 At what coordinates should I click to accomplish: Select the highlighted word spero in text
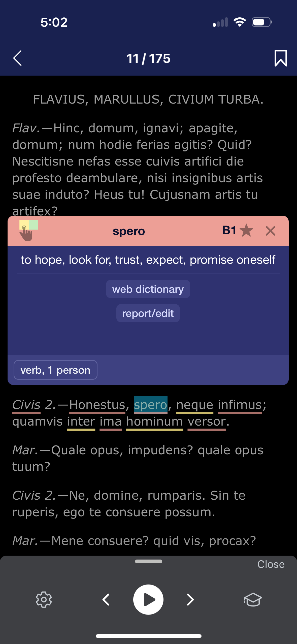coord(150,404)
